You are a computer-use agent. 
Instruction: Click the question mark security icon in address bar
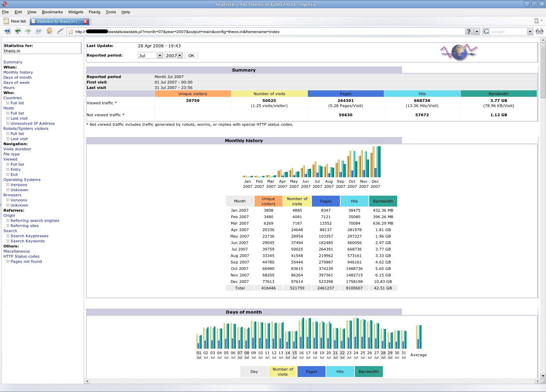click(469, 31)
